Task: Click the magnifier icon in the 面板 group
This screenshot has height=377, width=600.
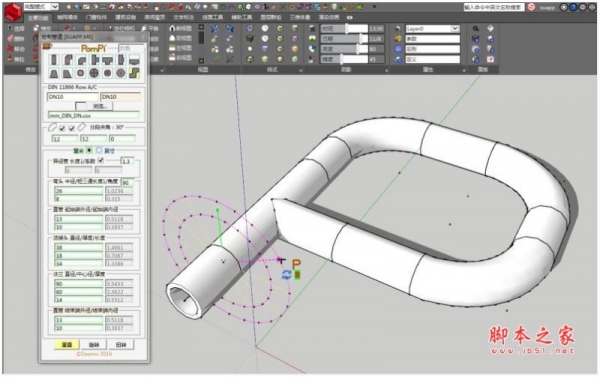Action: [x=476, y=28]
